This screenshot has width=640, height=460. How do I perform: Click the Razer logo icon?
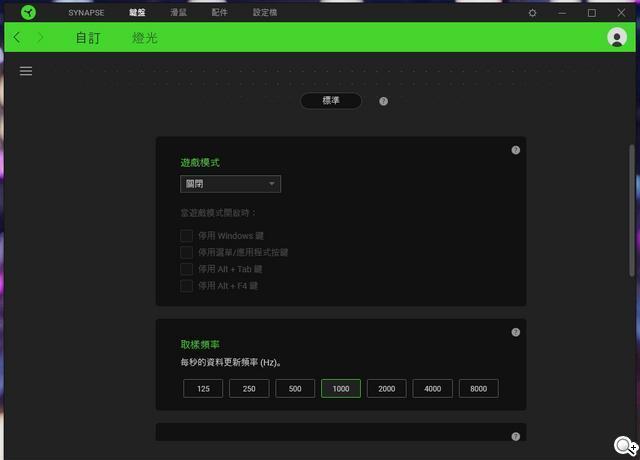click(x=28, y=12)
